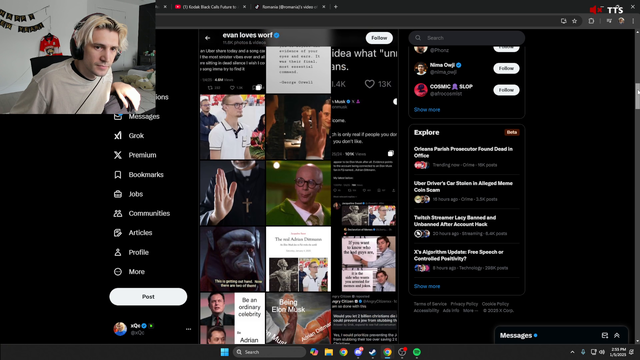Screen dimensions: 640x360
Task: Open Chrome media control icon
Action: [x=609, y=21]
